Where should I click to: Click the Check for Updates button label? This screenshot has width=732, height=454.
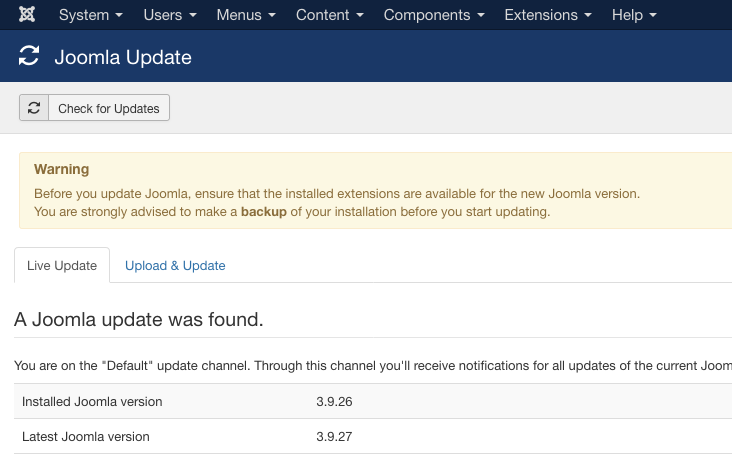coord(109,108)
